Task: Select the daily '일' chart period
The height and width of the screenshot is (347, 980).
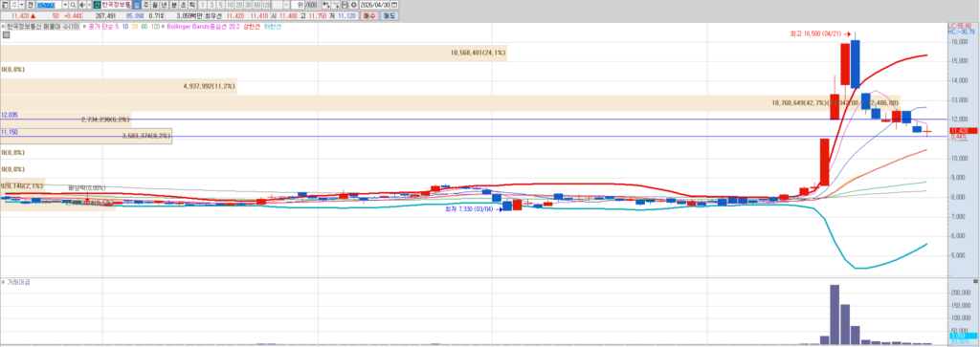Action: (x=137, y=5)
